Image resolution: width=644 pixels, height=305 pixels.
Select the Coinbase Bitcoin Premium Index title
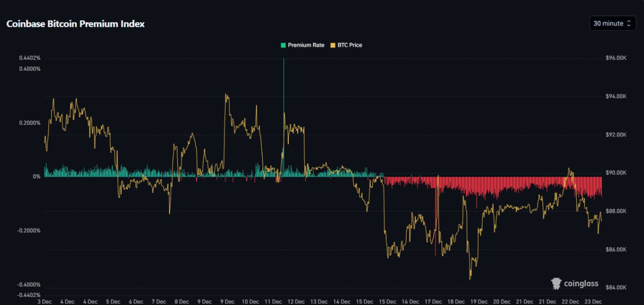coord(75,24)
